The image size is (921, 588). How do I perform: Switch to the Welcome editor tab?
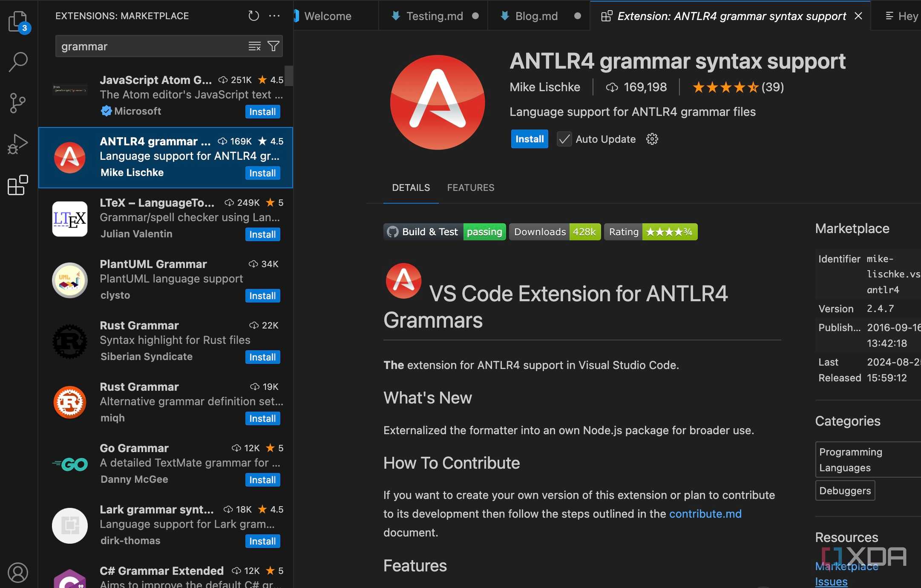click(x=328, y=16)
